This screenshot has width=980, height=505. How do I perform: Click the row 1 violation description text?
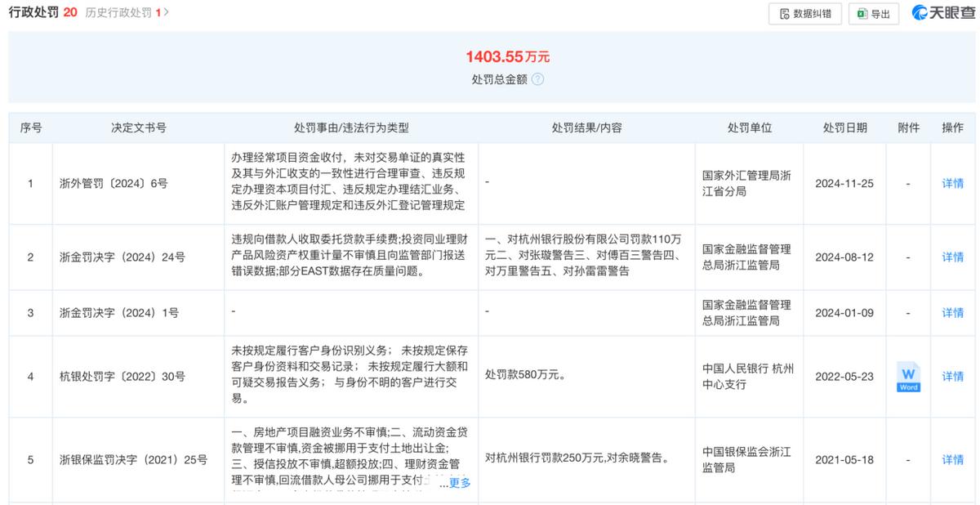coord(349,181)
